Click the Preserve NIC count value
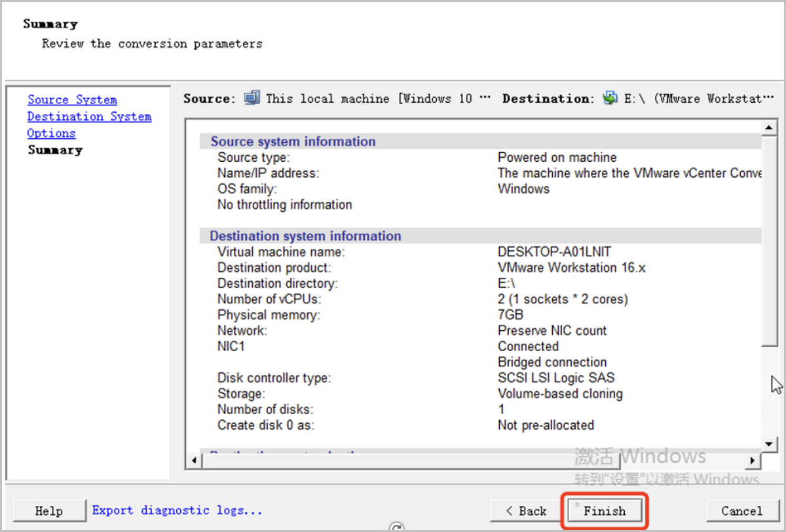The width and height of the screenshot is (786, 532). click(x=552, y=330)
